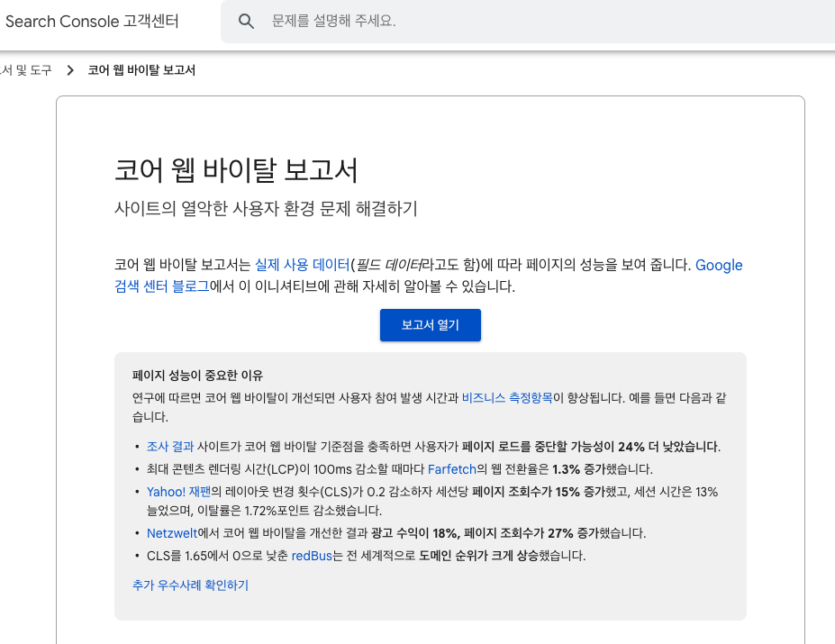Click the bold 광고 수익이 18% text
Image resolution: width=835 pixels, height=644 pixels.
415,533
